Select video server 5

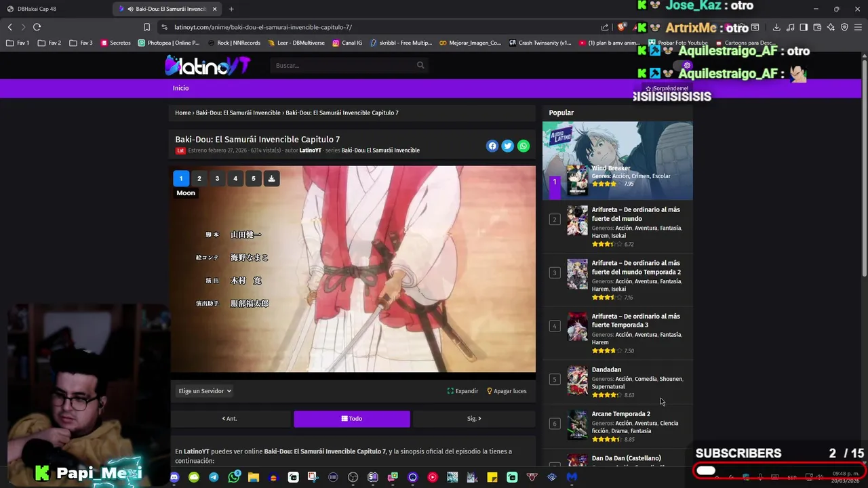pyautogui.click(x=254, y=178)
